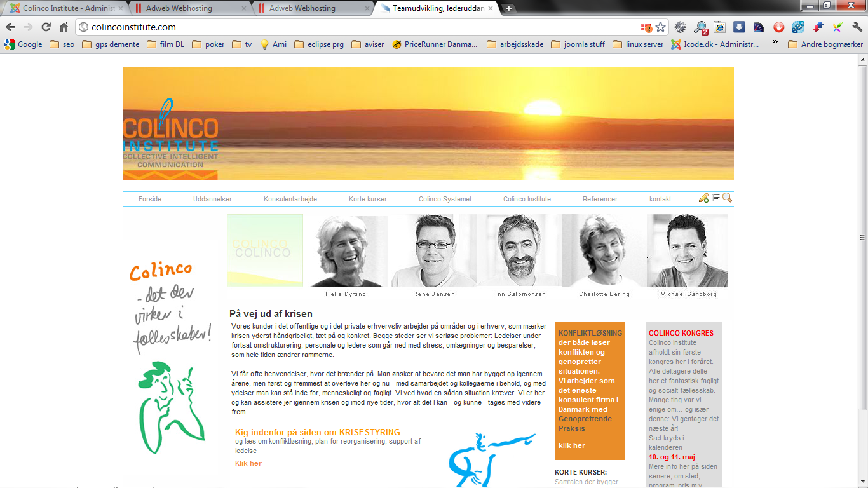Go forward using the forward arrow

pos(28,27)
